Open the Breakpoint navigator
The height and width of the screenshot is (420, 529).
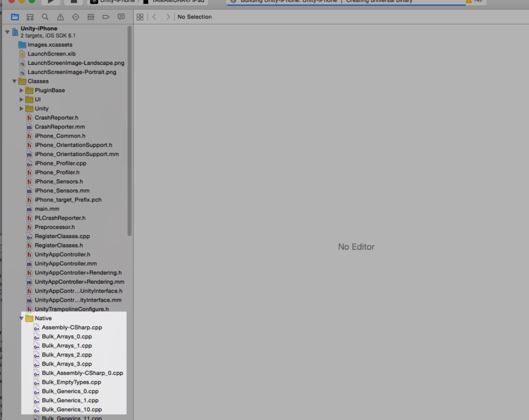(x=106, y=17)
